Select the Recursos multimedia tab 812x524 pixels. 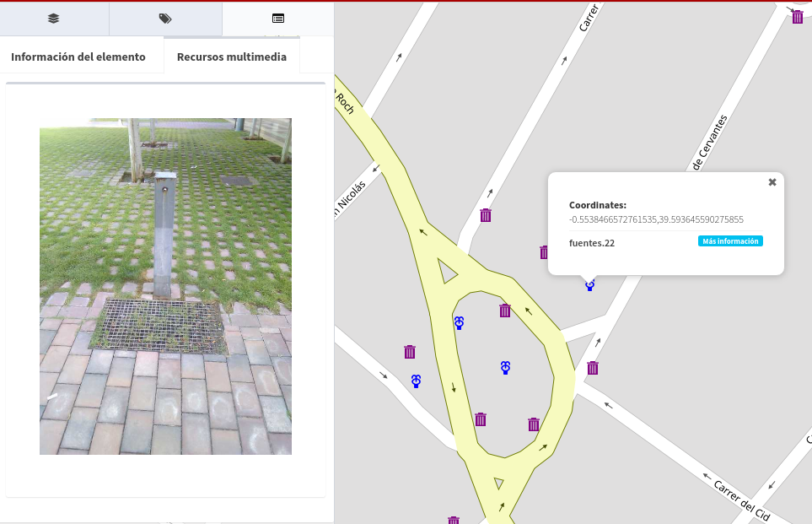click(x=232, y=57)
